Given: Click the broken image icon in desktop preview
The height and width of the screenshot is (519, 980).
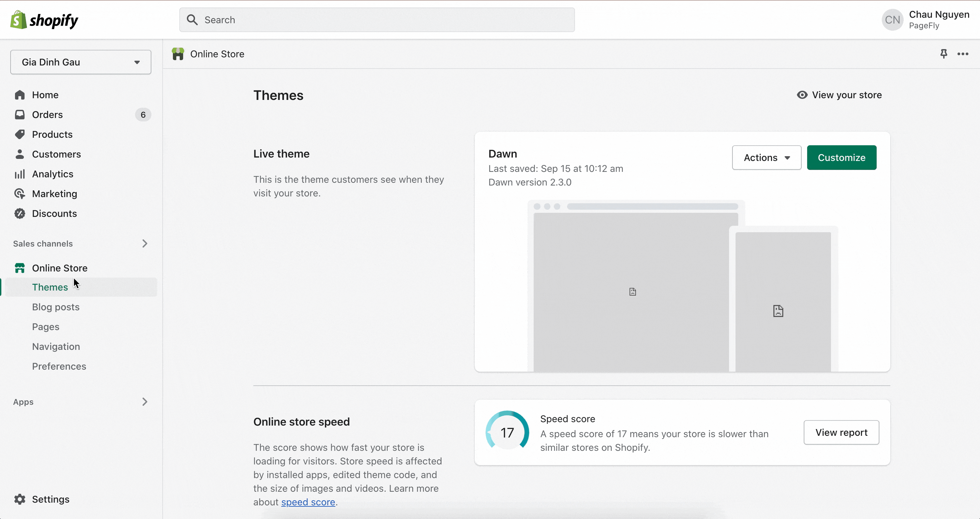Looking at the screenshot, I should coord(632,292).
